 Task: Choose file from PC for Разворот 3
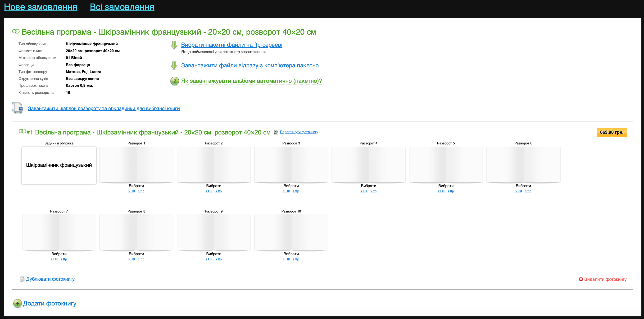[x=286, y=191]
